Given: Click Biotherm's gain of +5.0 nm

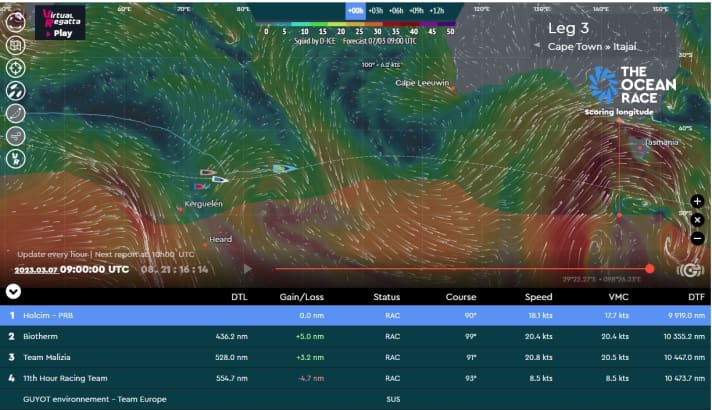Looking at the screenshot, I should click(310, 336).
